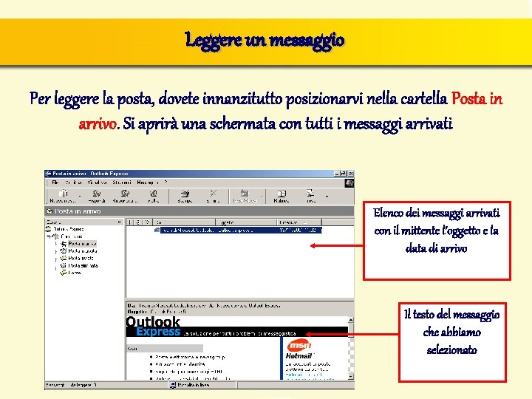Click the unread messages count in status bar
The image size is (532, 399).
tap(71, 385)
